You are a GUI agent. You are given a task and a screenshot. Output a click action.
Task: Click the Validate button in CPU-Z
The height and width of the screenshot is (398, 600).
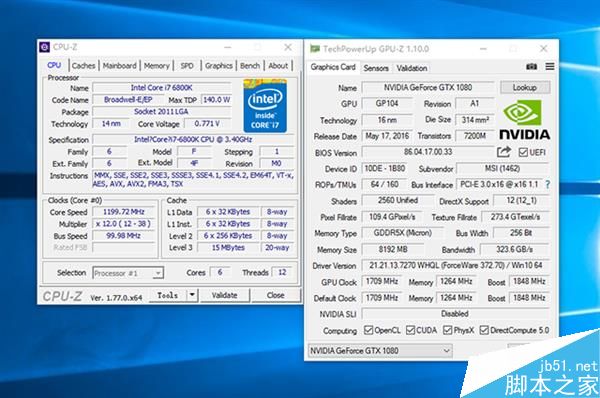(225, 295)
